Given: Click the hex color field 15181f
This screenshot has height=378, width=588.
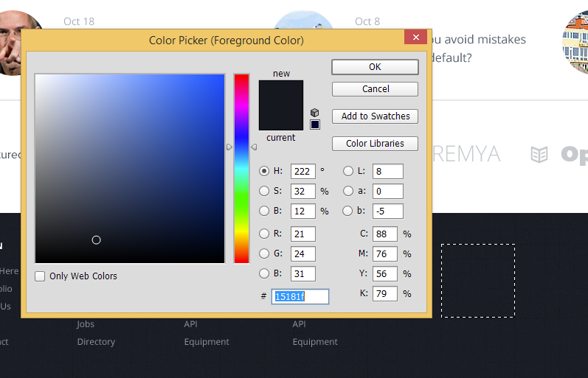Looking at the screenshot, I should pos(300,296).
